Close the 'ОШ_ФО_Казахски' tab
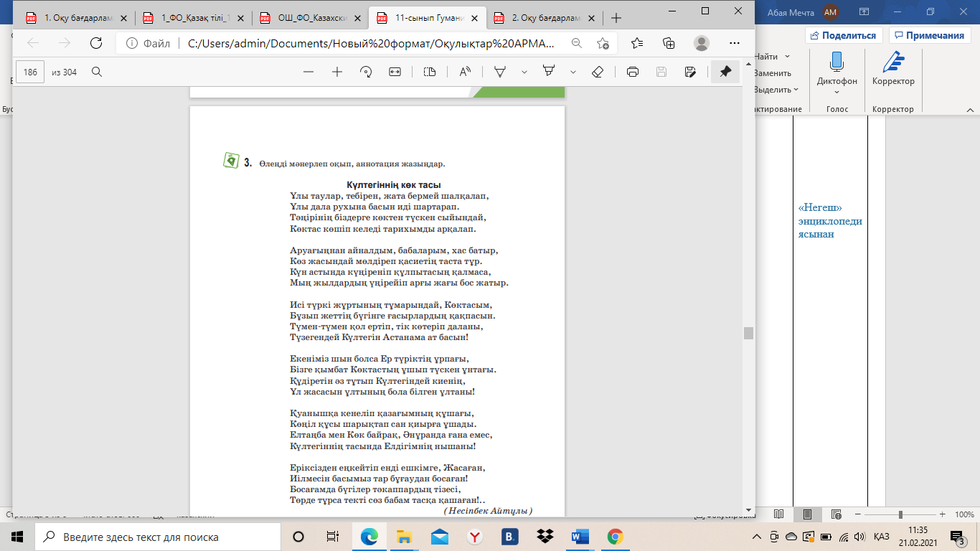This screenshot has width=980, height=551. point(357,18)
